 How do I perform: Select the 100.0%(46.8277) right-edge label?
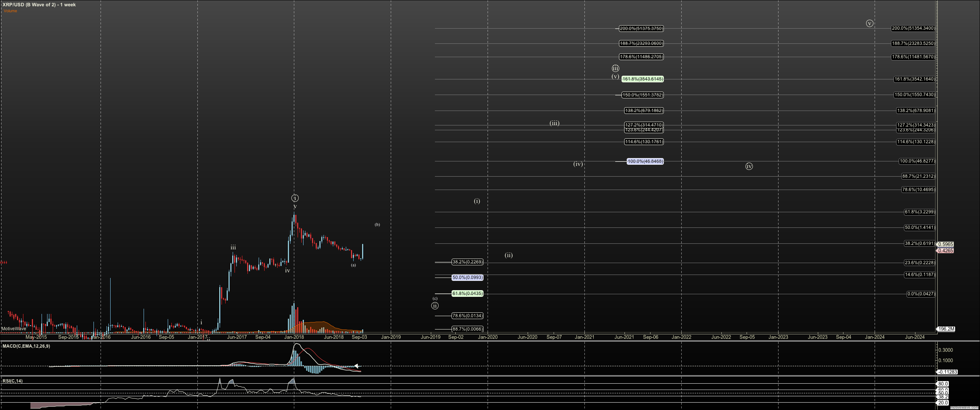click(x=917, y=161)
